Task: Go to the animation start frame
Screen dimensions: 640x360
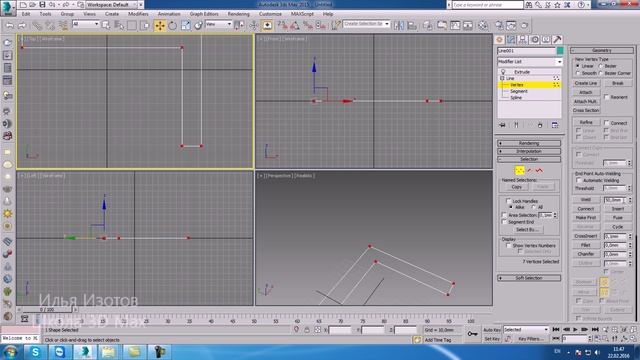Action: pos(556,329)
